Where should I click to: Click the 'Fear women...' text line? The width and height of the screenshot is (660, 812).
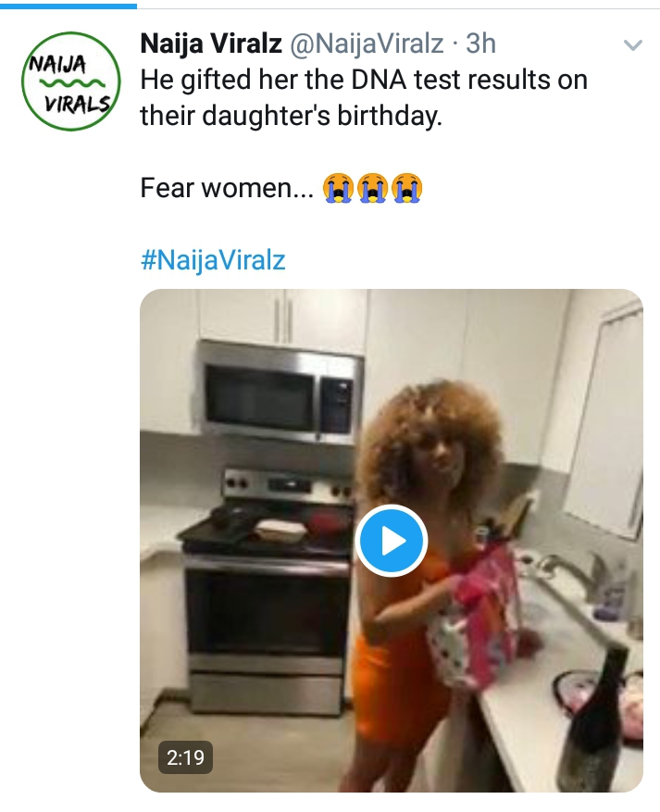(227, 187)
